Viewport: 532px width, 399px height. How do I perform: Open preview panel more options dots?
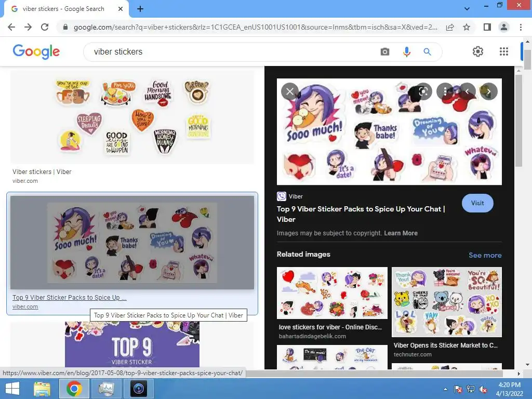(x=445, y=91)
